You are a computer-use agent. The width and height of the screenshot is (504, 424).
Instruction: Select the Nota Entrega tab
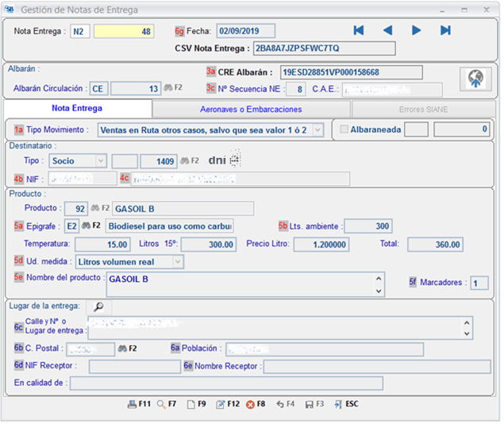(x=77, y=109)
